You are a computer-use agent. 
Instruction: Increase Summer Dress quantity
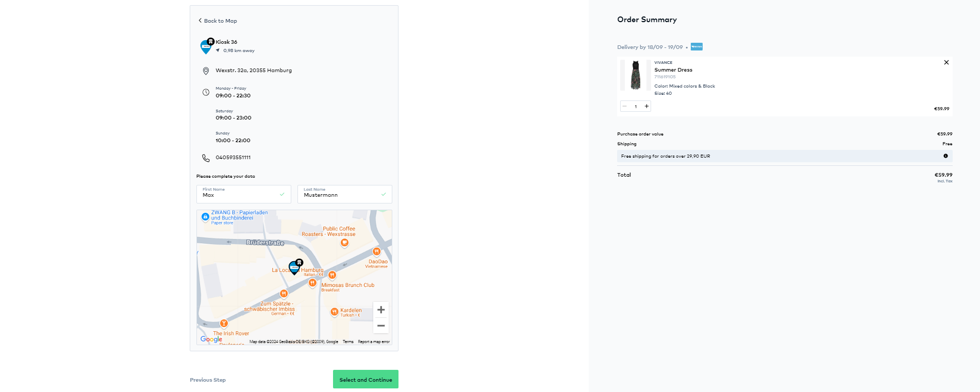[646, 107]
